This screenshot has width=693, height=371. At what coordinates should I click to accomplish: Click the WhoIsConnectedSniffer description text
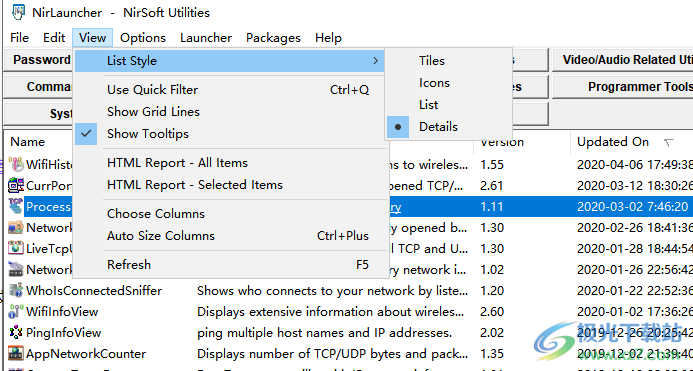tap(333, 291)
